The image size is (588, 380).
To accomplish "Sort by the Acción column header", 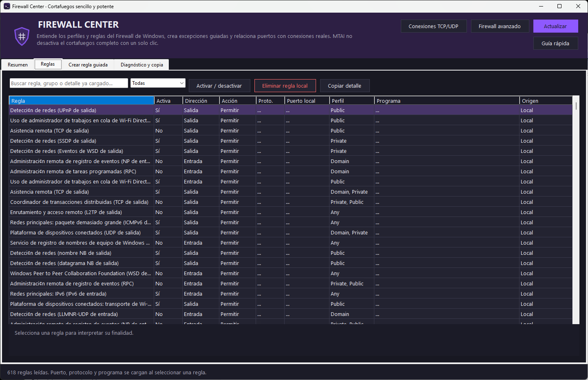I will coord(238,101).
